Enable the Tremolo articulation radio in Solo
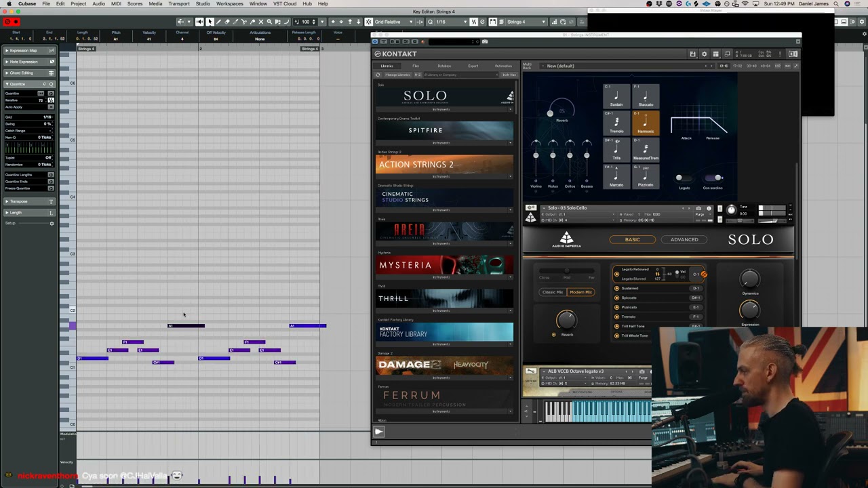 (x=616, y=317)
